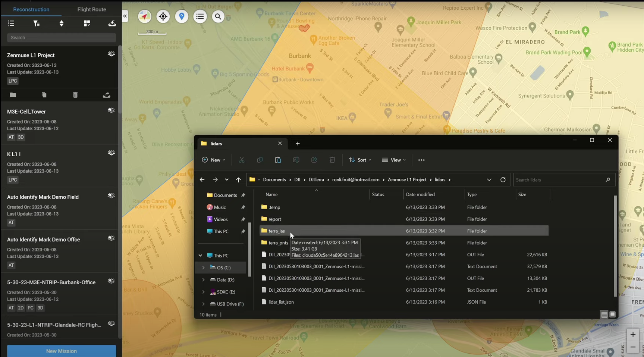644x357 pixels.
Task: Sort files by the Name column header
Action: point(271,195)
